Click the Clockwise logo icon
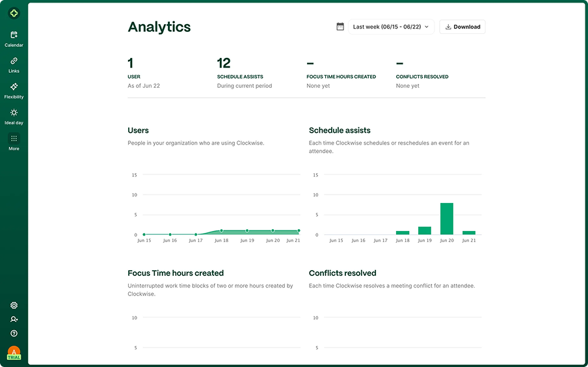This screenshot has width=588, height=367. pyautogui.click(x=14, y=13)
